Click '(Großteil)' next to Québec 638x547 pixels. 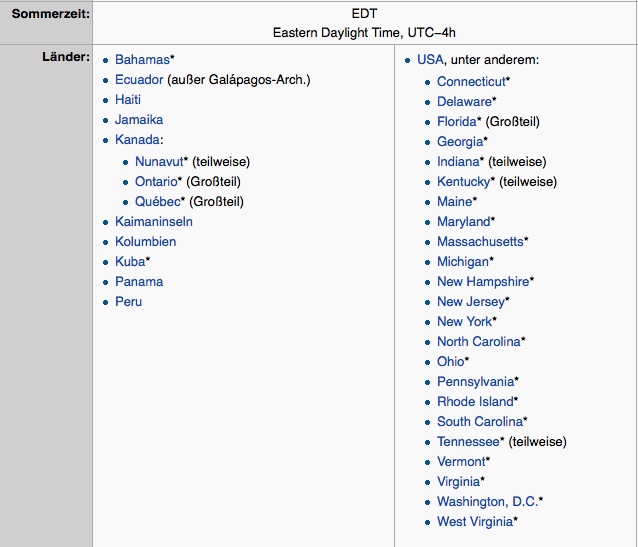click(x=216, y=201)
